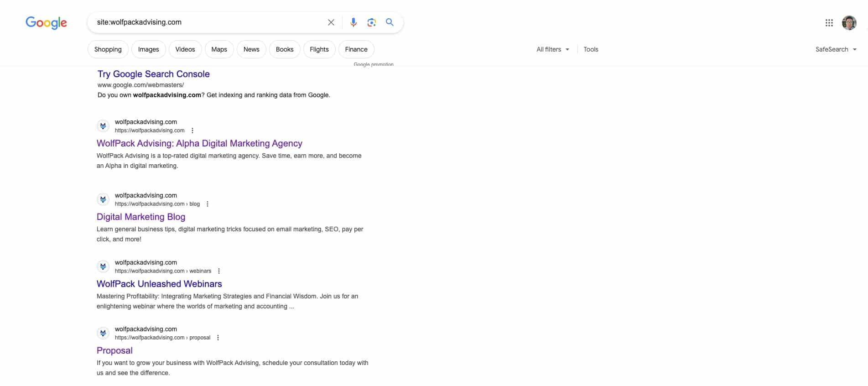868x386 pixels.
Task: Click the blog result URL breadcrumb
Action: [x=157, y=204]
